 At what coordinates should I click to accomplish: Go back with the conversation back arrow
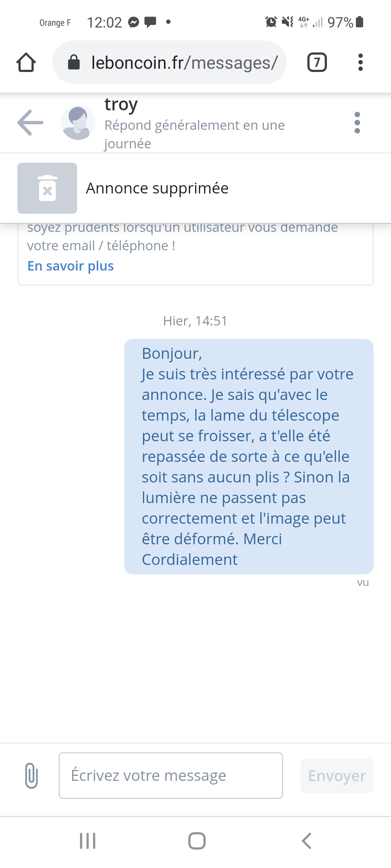click(x=30, y=123)
